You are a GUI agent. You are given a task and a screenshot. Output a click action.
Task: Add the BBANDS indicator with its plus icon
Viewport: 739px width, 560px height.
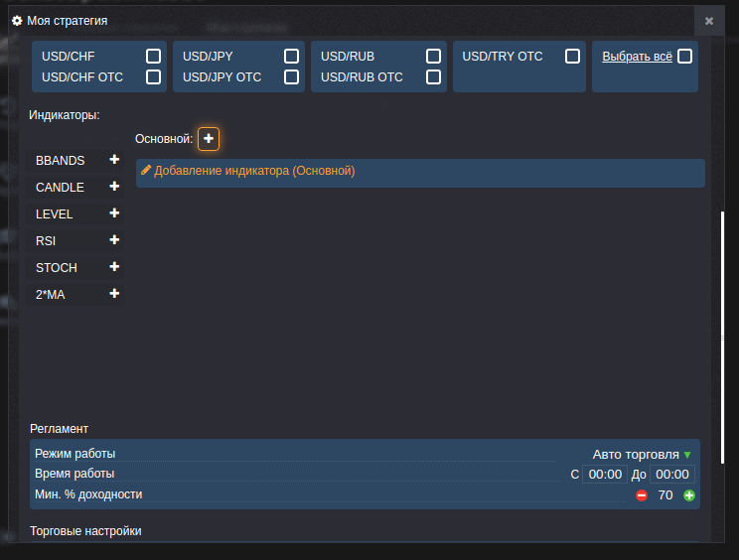coord(114,160)
